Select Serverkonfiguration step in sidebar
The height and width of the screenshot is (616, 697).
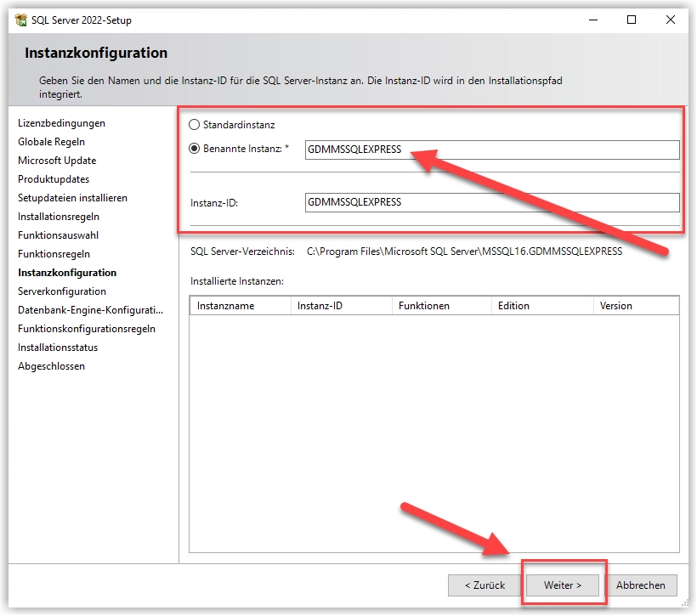[x=62, y=291]
